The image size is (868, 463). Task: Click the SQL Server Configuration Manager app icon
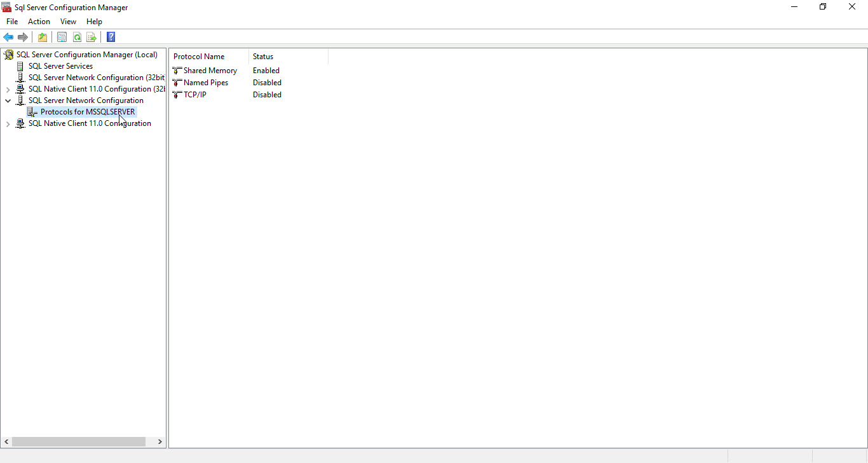[x=6, y=7]
